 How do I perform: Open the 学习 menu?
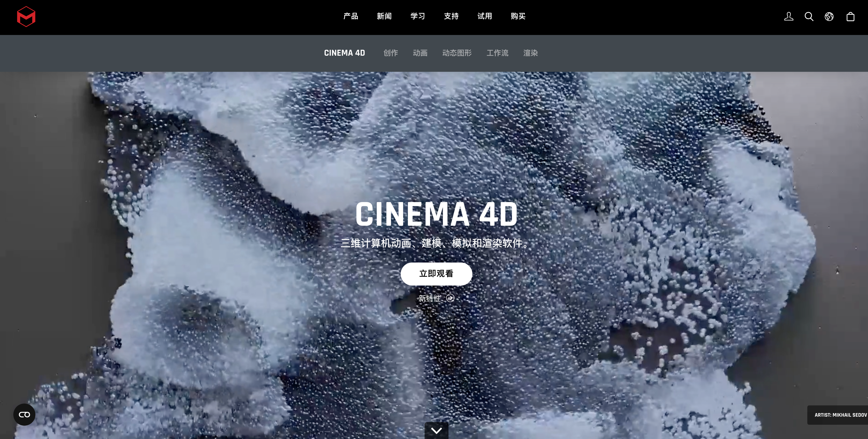417,16
